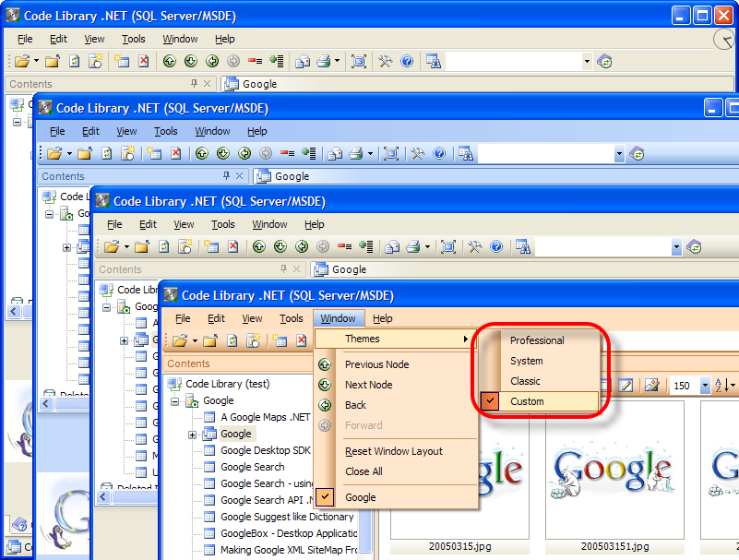Click the hammer-and-wrench options icon in the second window
Screen dimensions: 739x560
point(418,154)
